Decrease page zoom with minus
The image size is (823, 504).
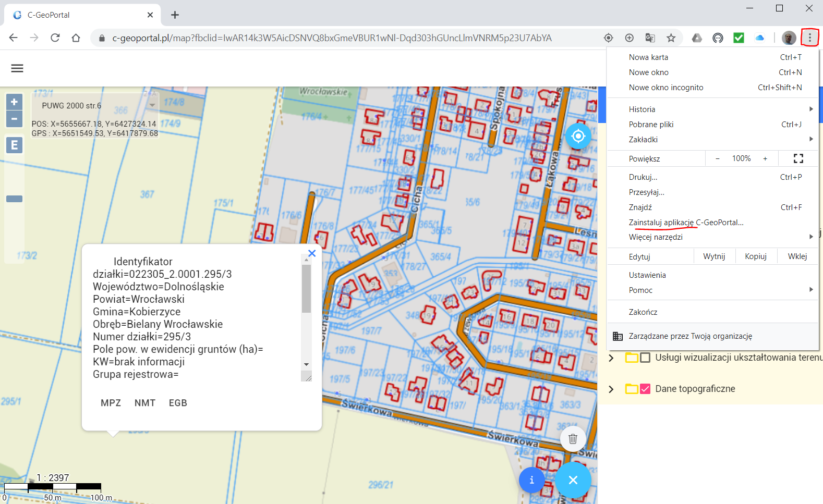[718, 158]
